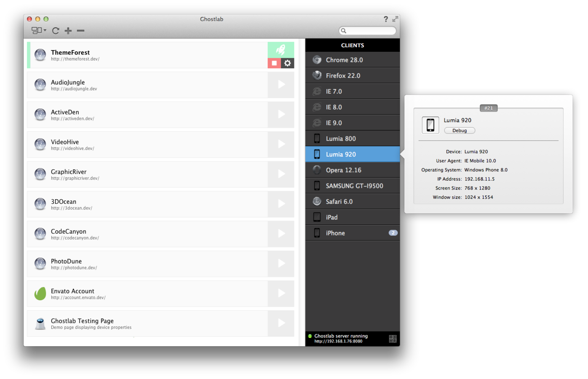Image resolution: width=588 pixels, height=379 pixels.
Task: Start the PhotoDune site with play button
Action: [281, 264]
